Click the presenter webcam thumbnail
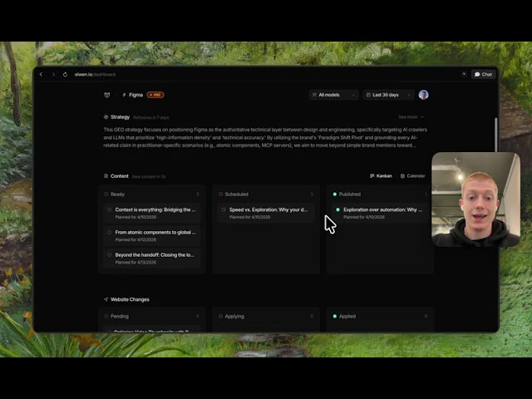This screenshot has height=399, width=532. click(475, 199)
